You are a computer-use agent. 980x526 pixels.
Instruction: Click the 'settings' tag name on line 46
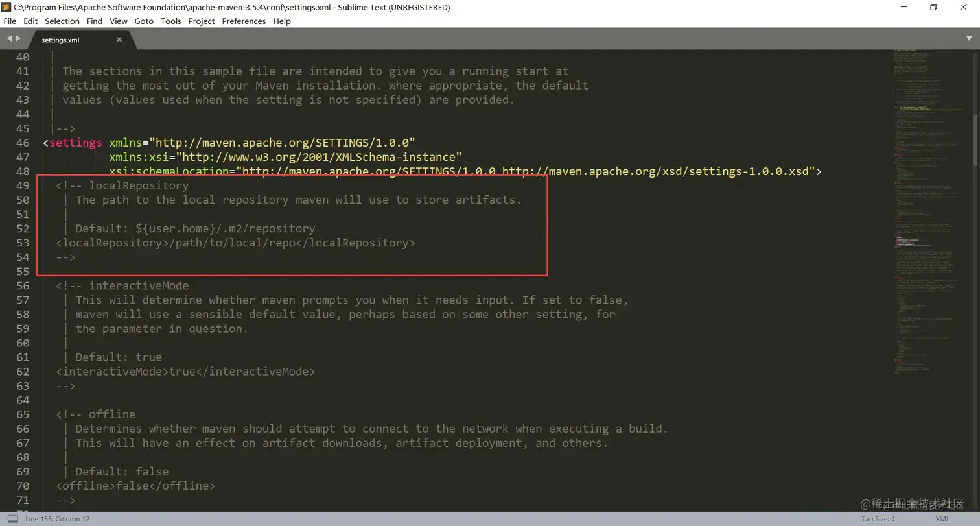pos(76,143)
